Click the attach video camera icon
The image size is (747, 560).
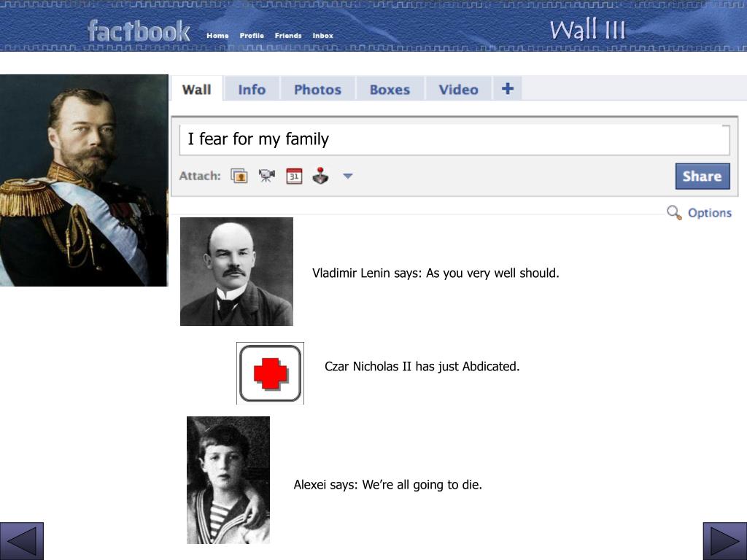point(267,176)
